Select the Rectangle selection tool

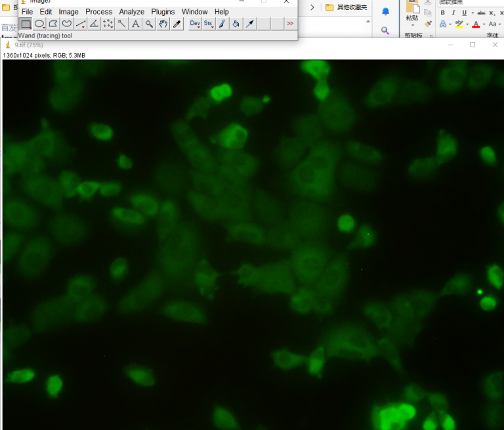pyautogui.click(x=26, y=24)
